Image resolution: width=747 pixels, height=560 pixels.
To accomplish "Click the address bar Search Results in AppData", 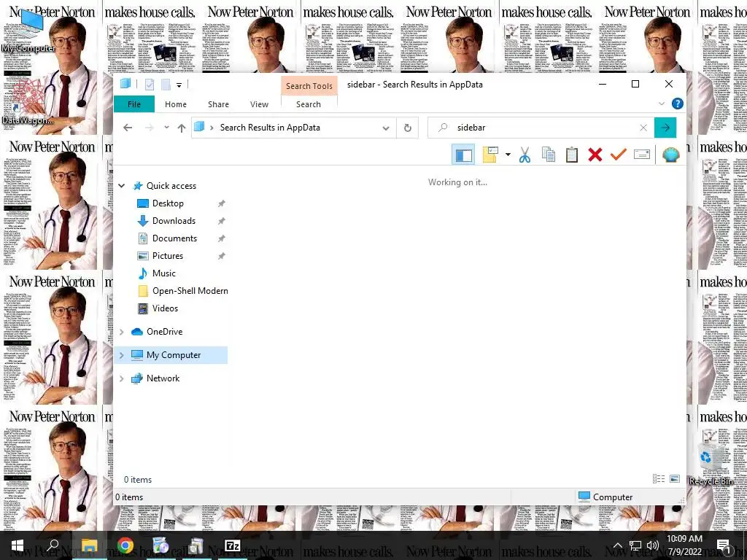I will pos(270,128).
